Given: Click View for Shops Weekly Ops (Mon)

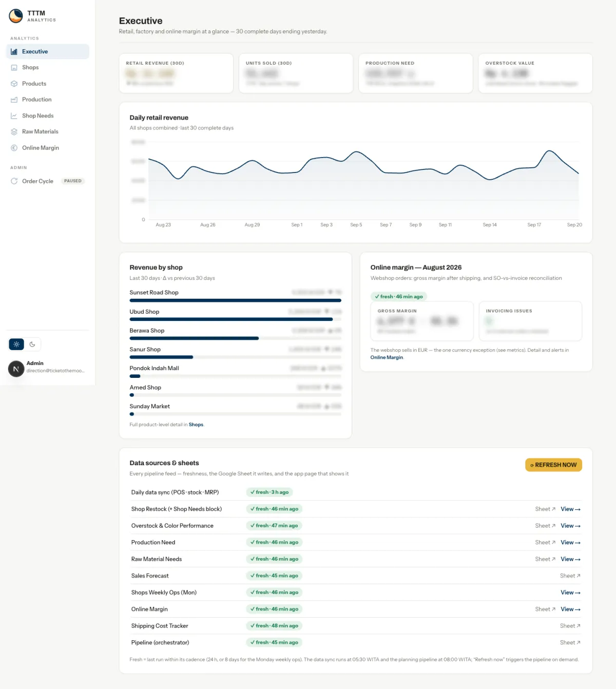Looking at the screenshot, I should [x=570, y=592].
